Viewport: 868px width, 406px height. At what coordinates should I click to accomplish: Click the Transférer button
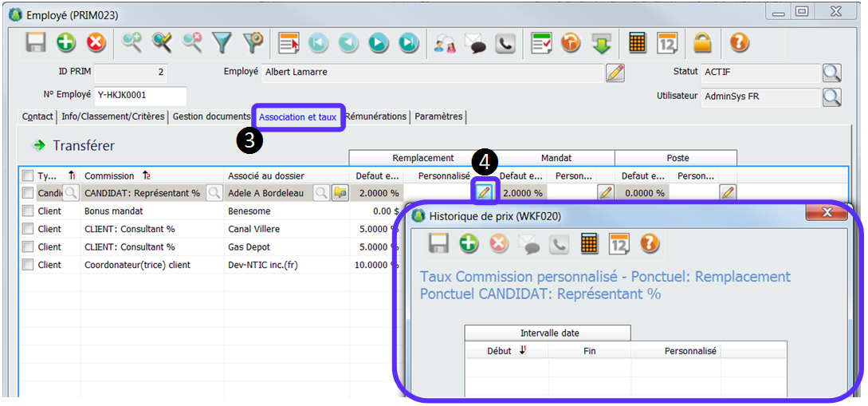click(x=73, y=146)
